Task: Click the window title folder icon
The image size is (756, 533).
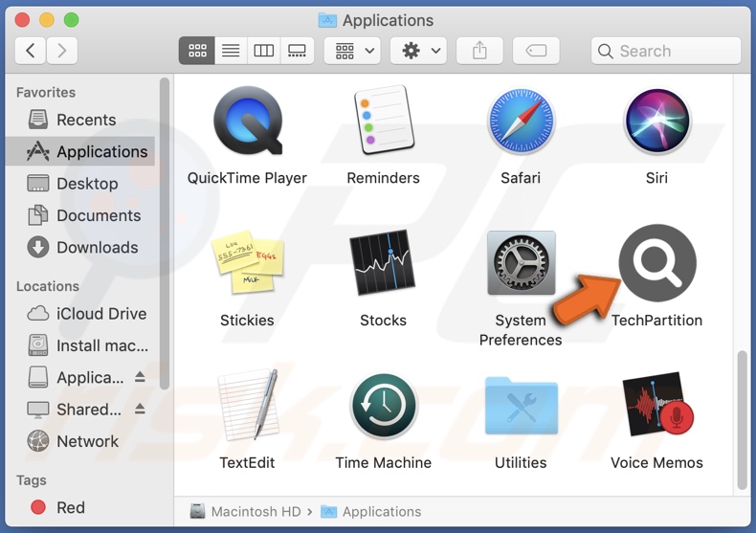Action: coord(328,20)
